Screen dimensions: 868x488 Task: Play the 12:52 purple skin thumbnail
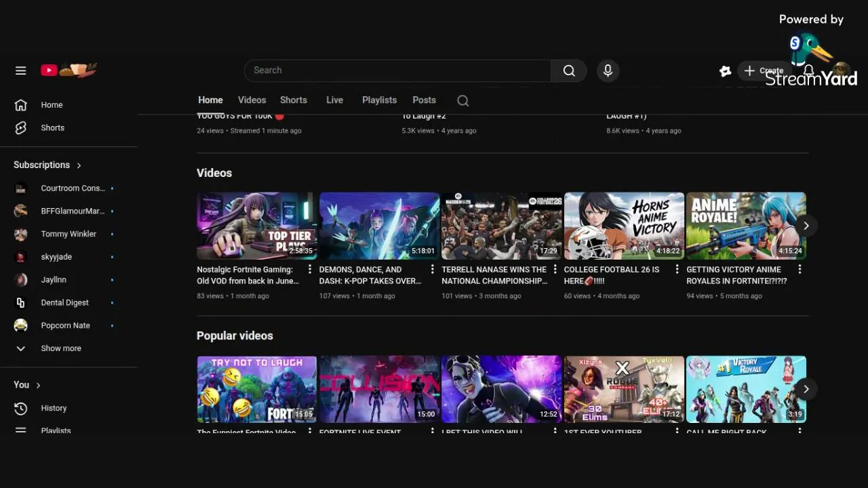point(501,389)
